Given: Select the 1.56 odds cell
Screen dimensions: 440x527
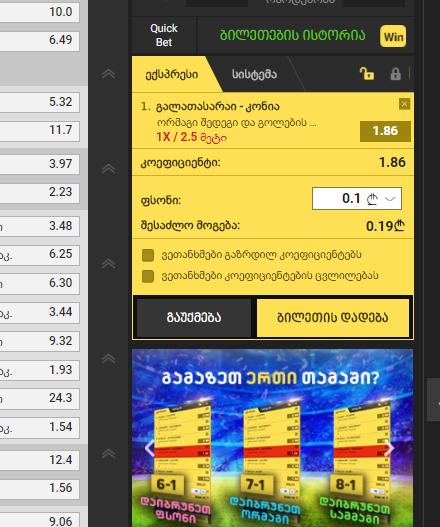Looking at the screenshot, I should pos(40,489).
